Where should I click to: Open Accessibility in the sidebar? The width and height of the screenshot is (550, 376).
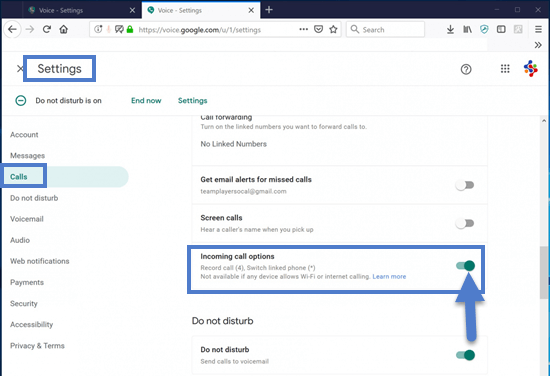32,324
